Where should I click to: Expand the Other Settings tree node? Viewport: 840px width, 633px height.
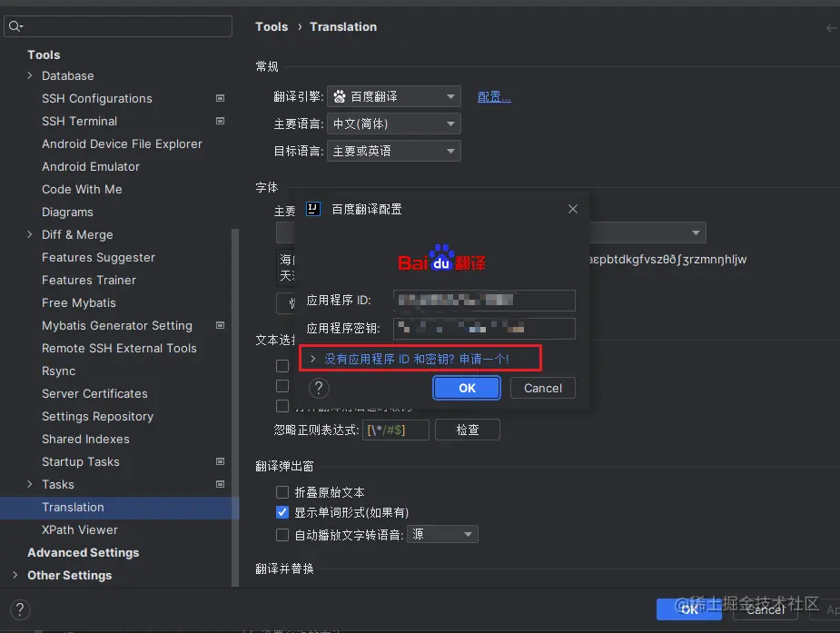tap(15, 575)
